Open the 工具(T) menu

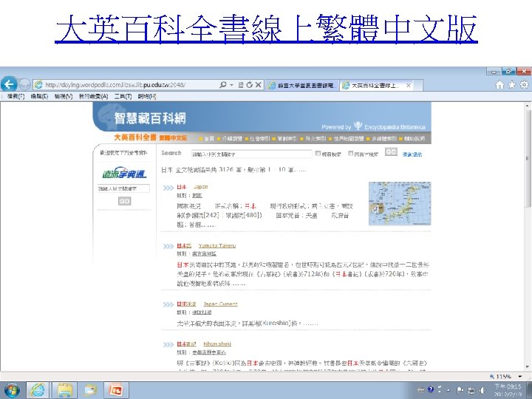[x=123, y=96]
